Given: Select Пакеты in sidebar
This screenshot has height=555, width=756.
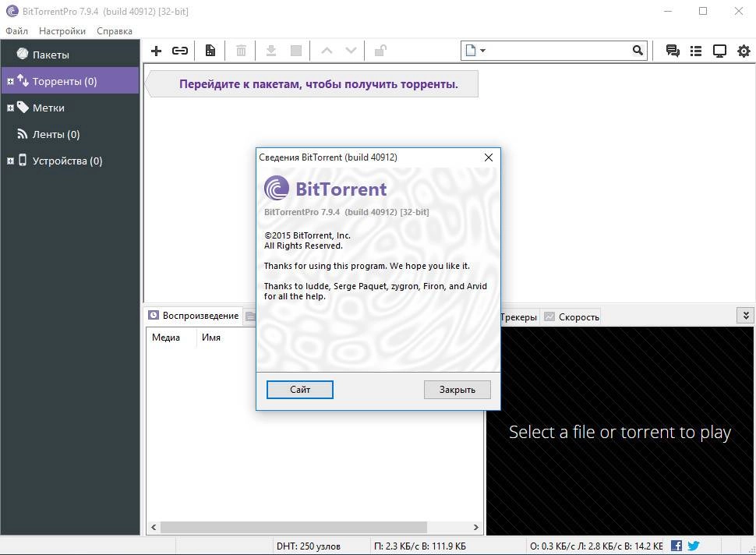Looking at the screenshot, I should 70,55.
